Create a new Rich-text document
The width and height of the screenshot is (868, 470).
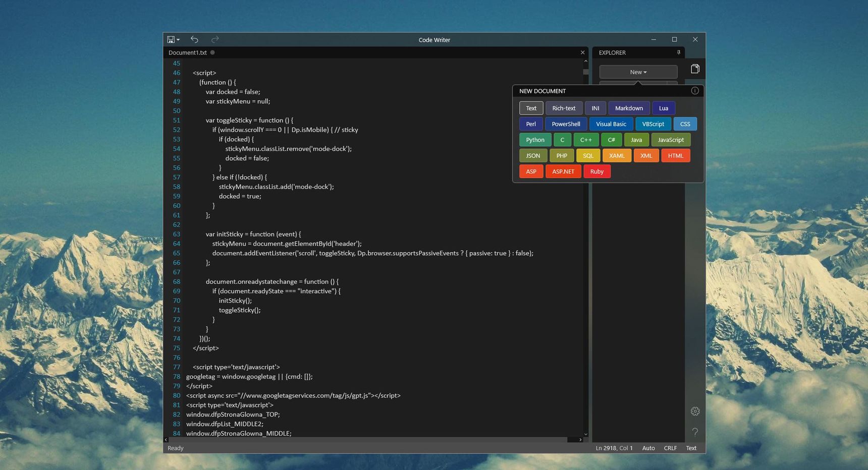564,108
